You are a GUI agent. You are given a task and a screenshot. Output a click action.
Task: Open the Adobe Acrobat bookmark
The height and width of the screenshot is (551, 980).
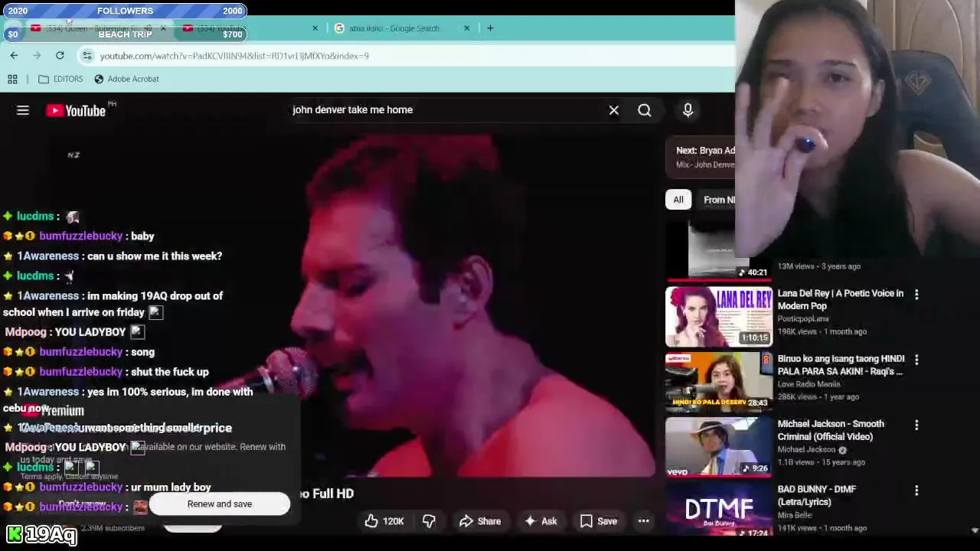(x=126, y=79)
